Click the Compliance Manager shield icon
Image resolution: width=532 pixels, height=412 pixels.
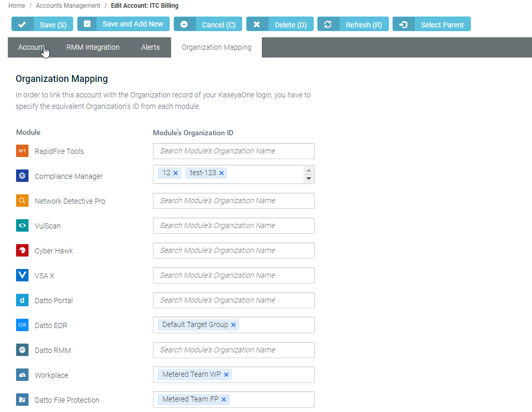(22, 176)
